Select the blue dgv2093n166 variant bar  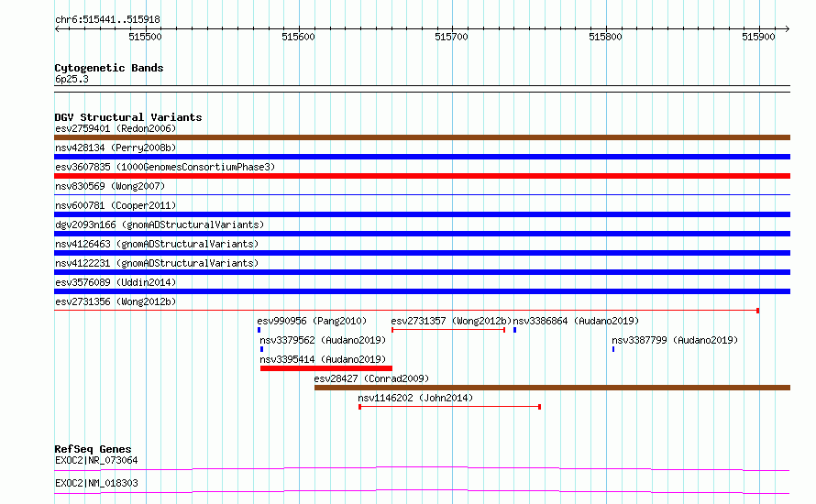coord(422,234)
